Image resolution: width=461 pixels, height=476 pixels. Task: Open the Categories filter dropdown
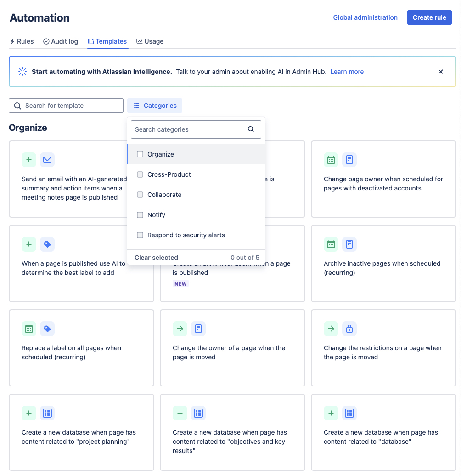point(155,105)
